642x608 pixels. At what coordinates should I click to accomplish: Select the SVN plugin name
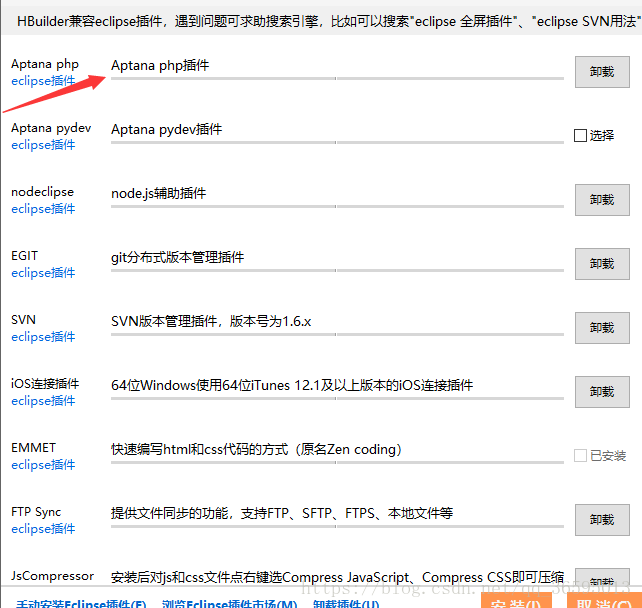tap(23, 320)
